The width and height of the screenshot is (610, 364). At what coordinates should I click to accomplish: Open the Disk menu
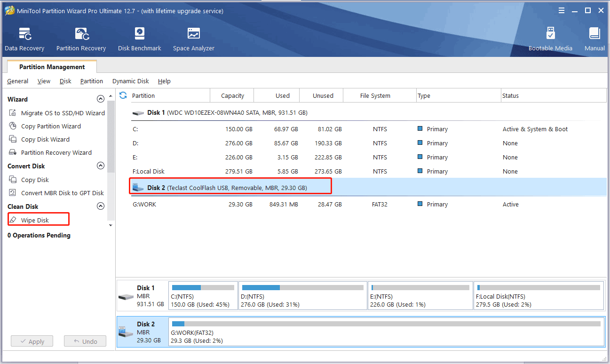point(65,81)
